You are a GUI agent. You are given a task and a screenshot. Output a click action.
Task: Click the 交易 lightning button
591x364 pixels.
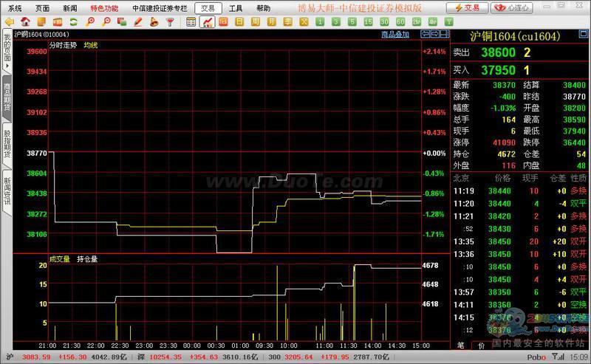point(468,7)
